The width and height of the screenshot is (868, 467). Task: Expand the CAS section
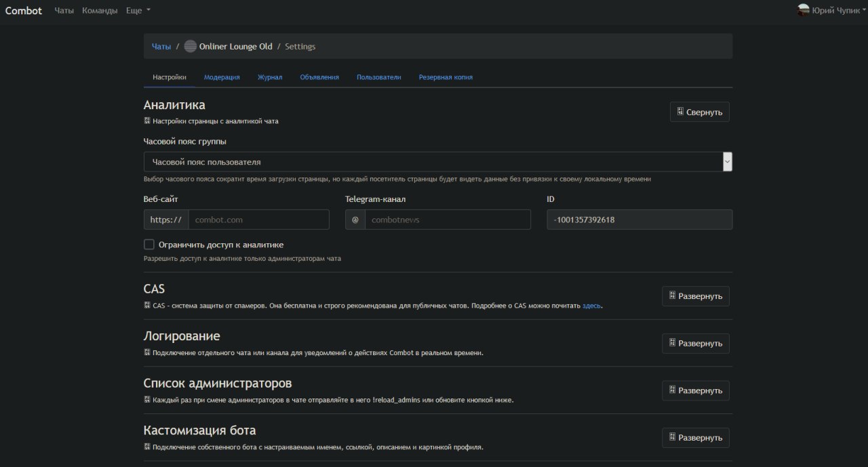(x=695, y=296)
